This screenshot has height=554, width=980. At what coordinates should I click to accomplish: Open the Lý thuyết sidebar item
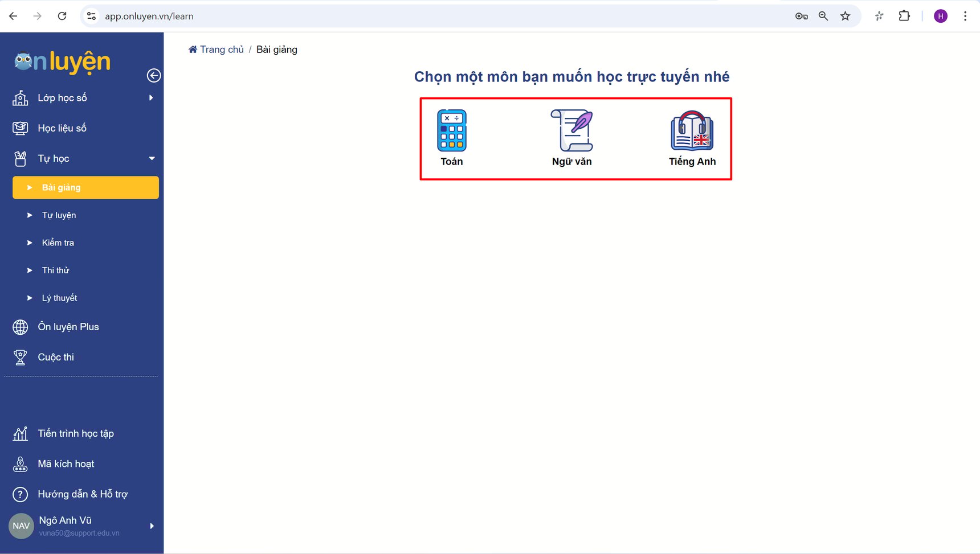point(59,298)
